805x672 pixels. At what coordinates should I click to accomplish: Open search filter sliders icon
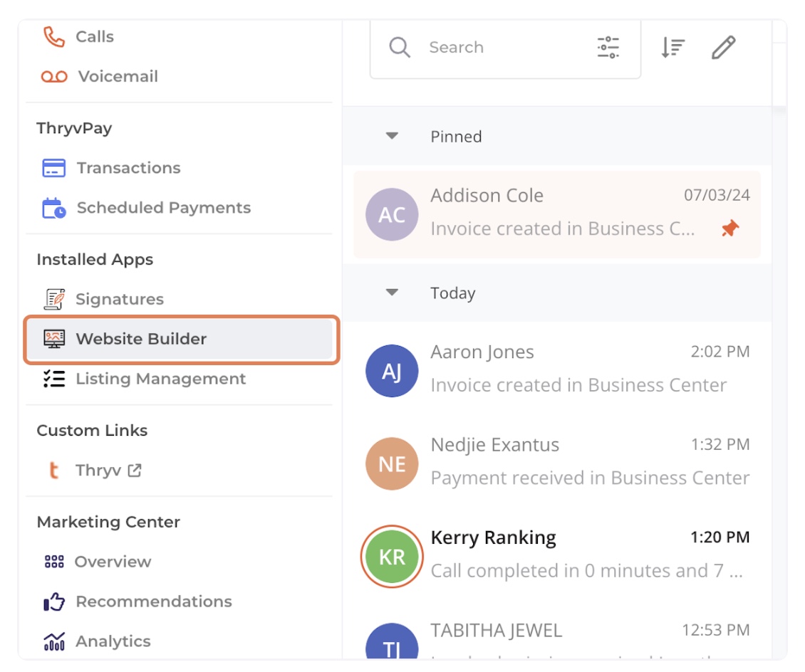[x=608, y=47]
